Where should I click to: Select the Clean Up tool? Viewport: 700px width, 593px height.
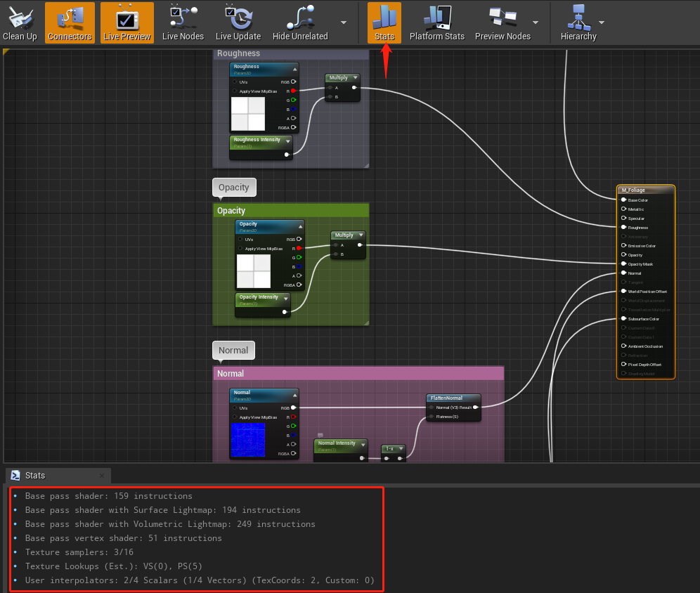(x=20, y=22)
